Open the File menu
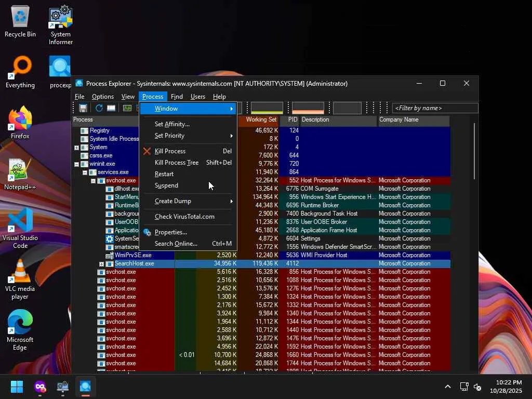Viewport: 532px width, 399px height. tap(79, 97)
